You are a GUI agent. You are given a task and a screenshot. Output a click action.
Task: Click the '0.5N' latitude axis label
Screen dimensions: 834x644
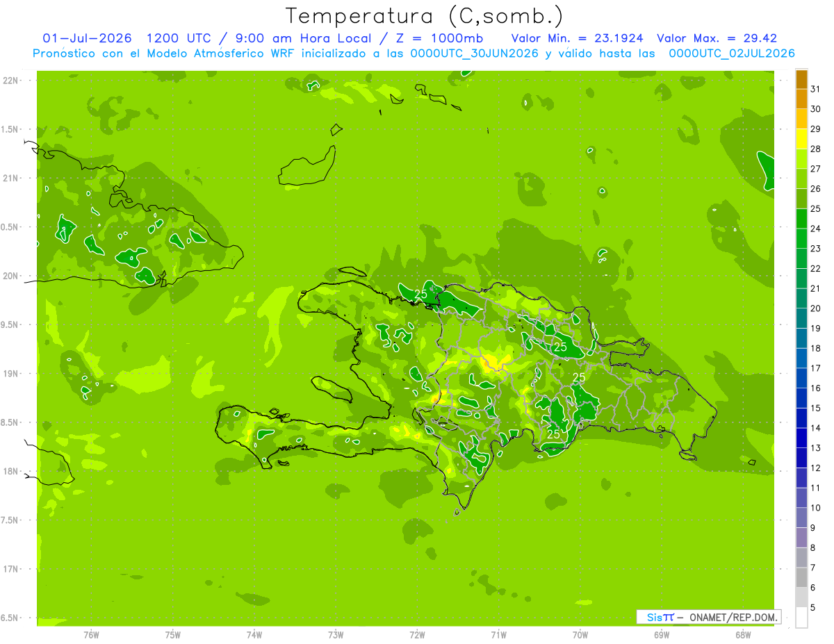[x=10, y=227]
